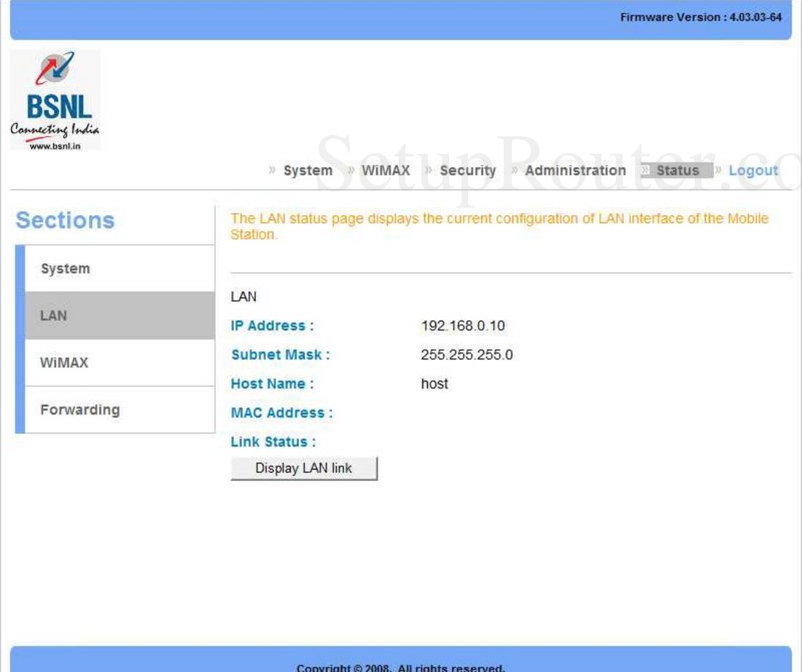Click the chevron before the System menu item
Viewport: 802px width, 672px height.
click(274, 170)
